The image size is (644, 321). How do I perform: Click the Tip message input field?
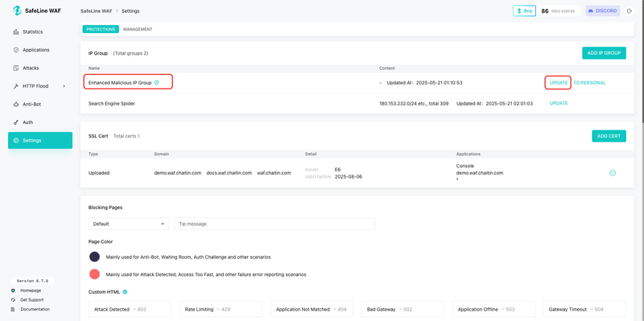click(x=275, y=224)
